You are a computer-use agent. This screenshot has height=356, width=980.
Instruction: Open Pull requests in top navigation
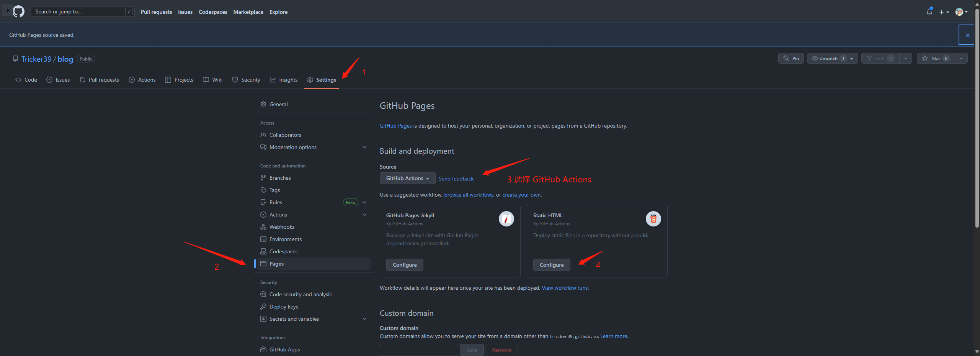pyautogui.click(x=156, y=12)
